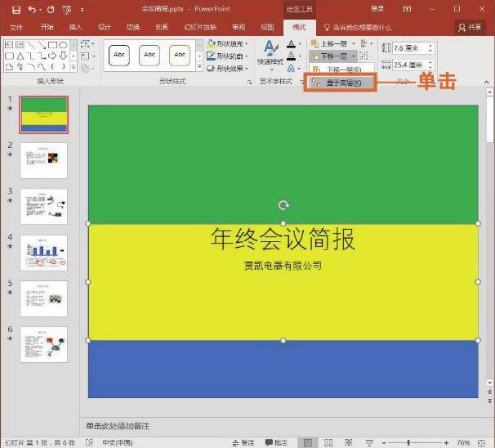The image size is (495, 448).
Task: Open the Shape Fill (形状填充) dropdown
Action: coord(227,43)
